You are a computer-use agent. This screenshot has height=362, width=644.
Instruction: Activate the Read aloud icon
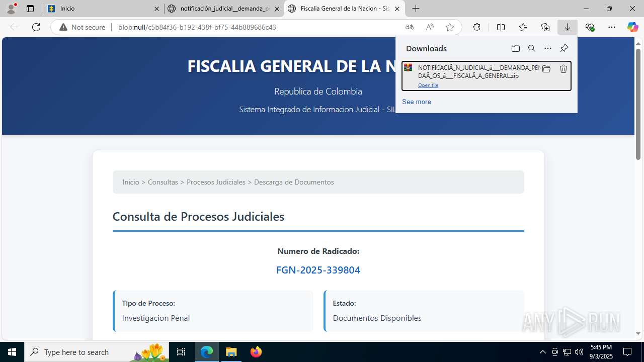(x=430, y=27)
